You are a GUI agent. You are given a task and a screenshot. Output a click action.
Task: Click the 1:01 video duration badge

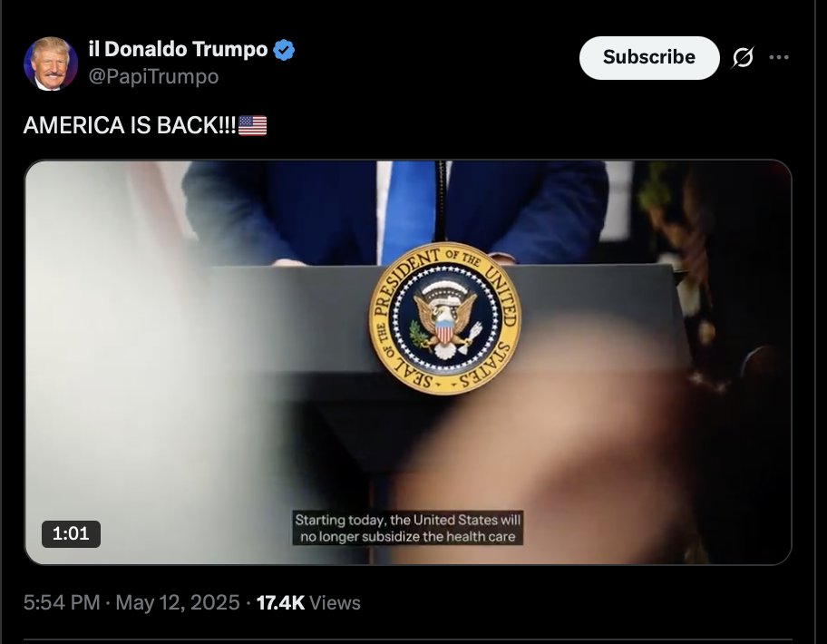coord(72,533)
